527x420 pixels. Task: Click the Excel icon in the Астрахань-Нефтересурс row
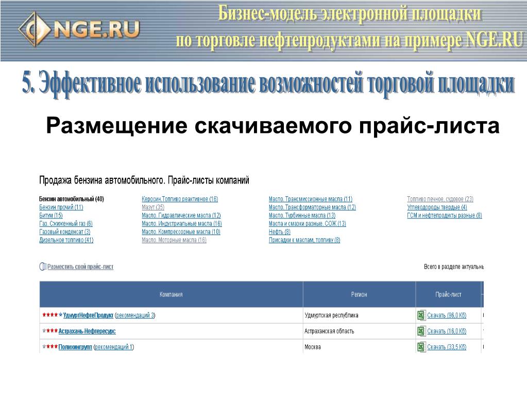click(421, 331)
